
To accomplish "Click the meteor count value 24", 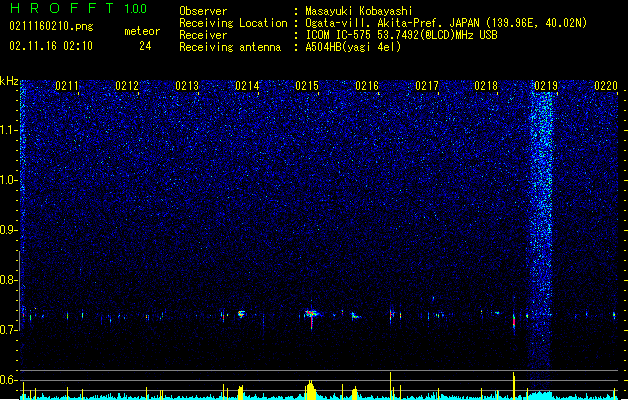I will [x=145, y=46].
